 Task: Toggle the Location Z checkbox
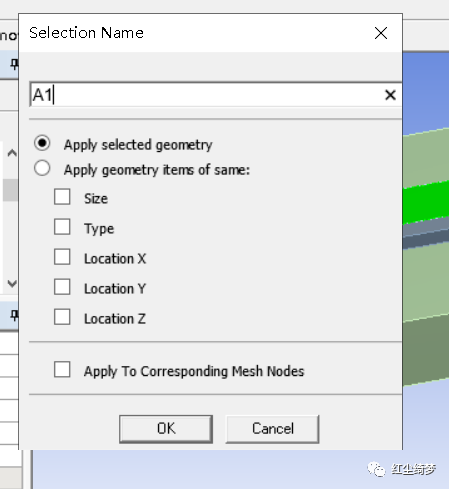[x=62, y=317]
